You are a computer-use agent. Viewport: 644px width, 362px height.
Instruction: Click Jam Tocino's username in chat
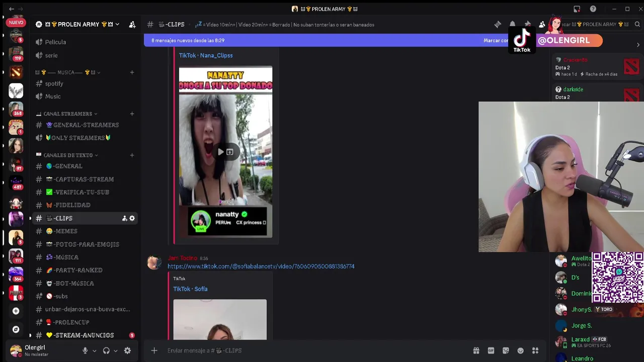(182, 258)
